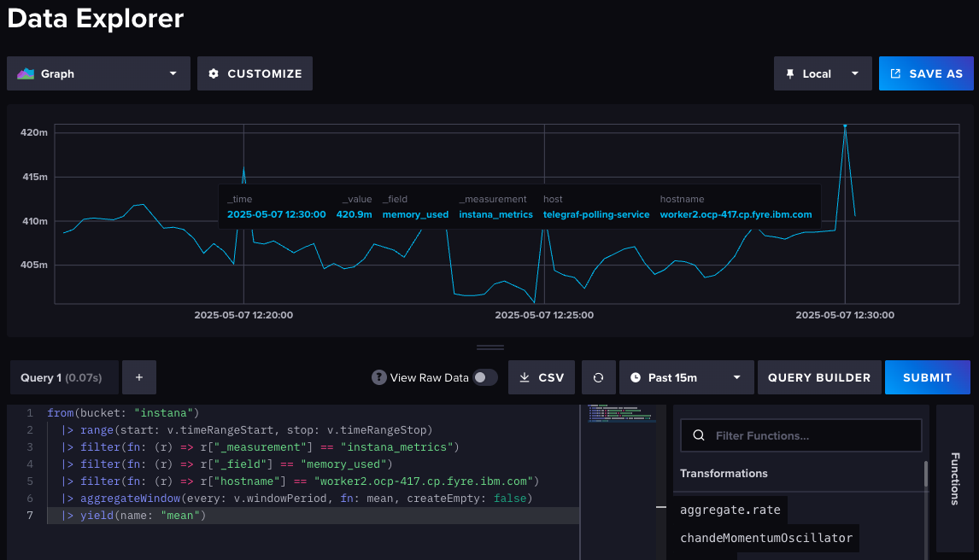
Task: Click the 2025-05-07 12:20:00 axis label
Action: click(243, 315)
